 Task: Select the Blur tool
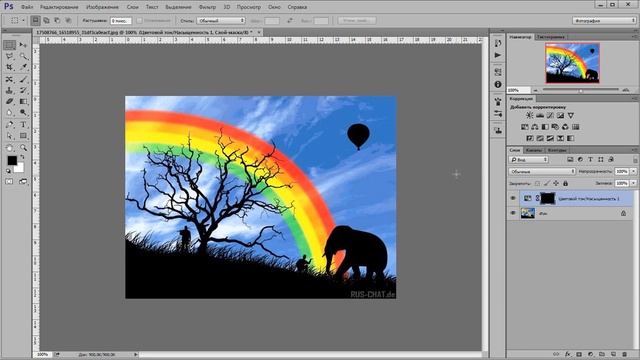[9, 112]
